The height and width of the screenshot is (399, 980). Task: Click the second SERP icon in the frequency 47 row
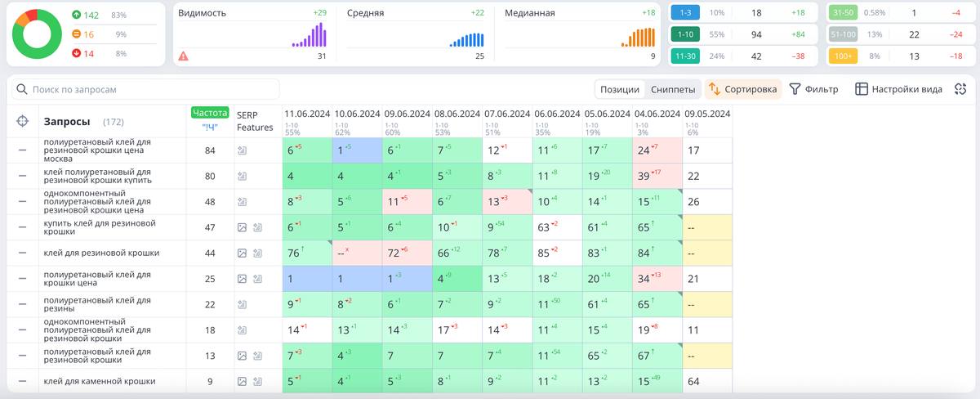(x=257, y=227)
